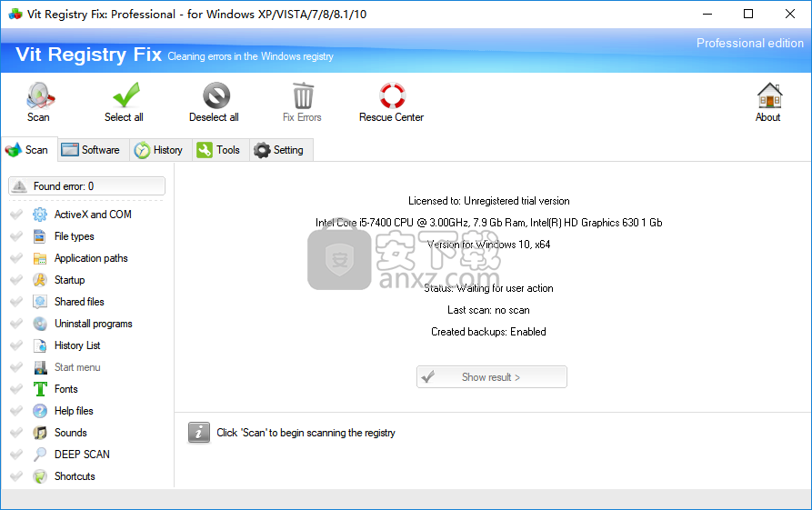
Task: Click the ActiveX and COM gear icon
Action: (40, 215)
